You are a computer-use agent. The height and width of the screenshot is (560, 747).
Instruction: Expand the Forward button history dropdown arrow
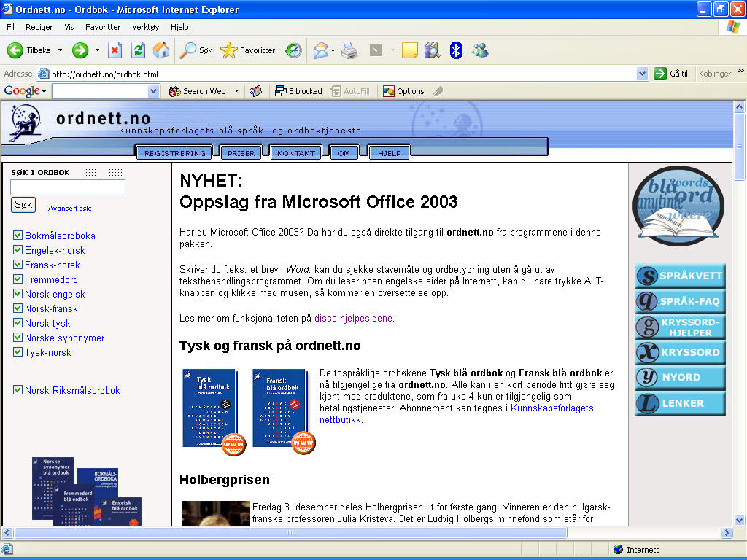[x=97, y=50]
